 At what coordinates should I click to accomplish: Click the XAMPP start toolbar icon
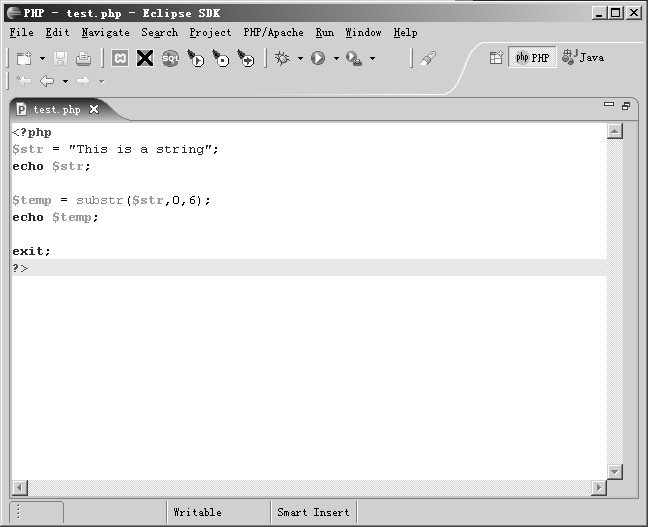120,58
